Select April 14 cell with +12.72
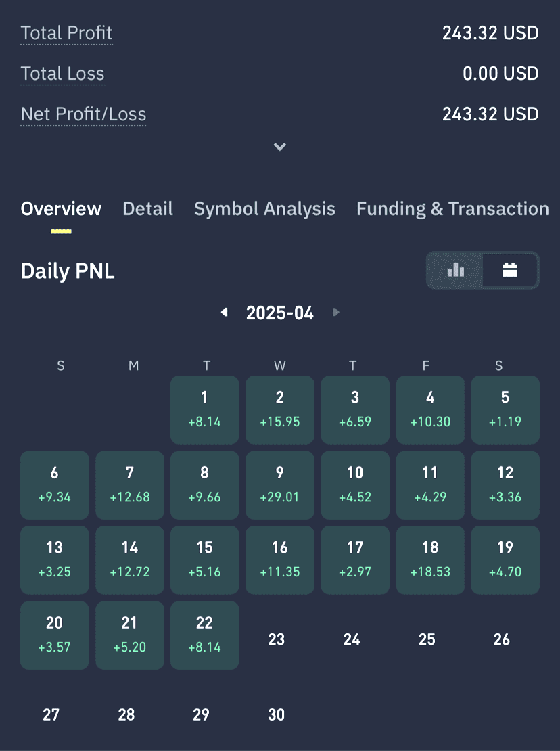 point(130,560)
